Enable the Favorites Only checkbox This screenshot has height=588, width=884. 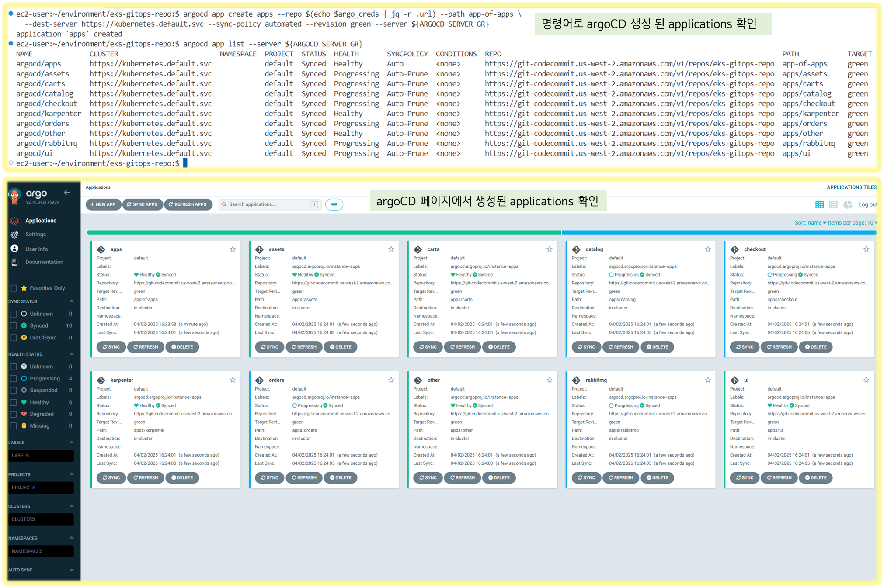[x=14, y=288]
